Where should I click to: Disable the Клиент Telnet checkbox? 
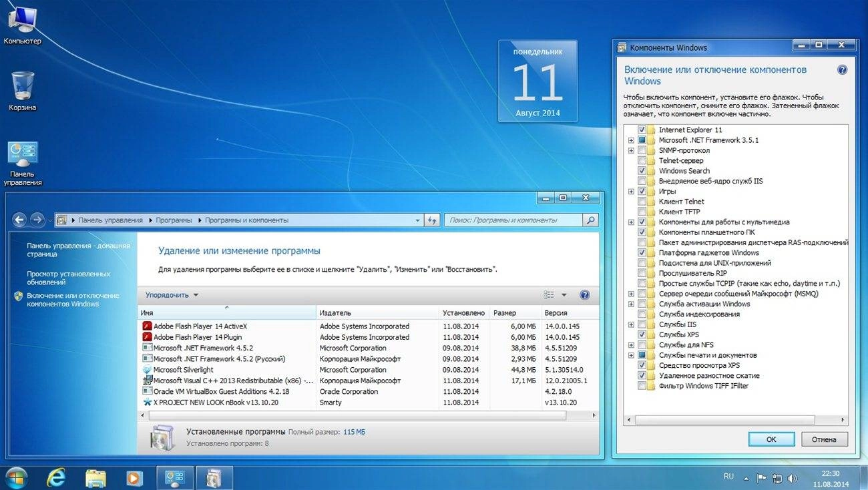coord(643,201)
